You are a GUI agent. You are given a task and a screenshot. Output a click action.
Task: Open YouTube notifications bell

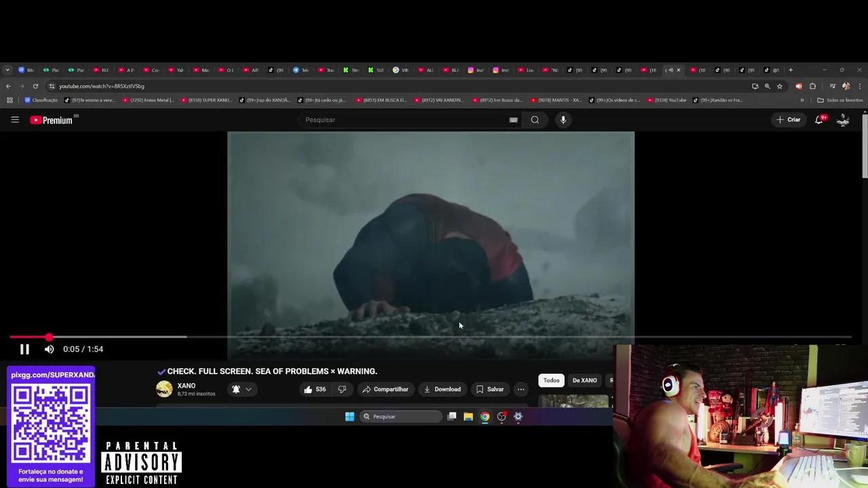(x=819, y=120)
